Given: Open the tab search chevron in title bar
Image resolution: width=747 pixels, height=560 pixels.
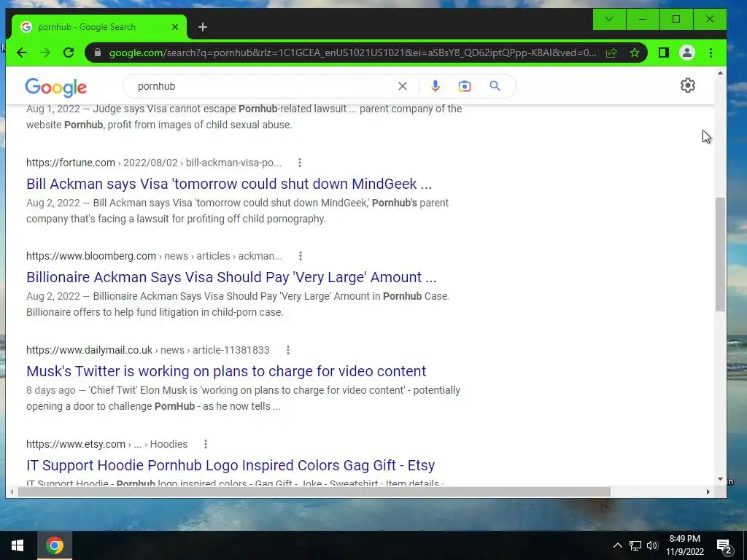Looking at the screenshot, I should click(x=609, y=20).
